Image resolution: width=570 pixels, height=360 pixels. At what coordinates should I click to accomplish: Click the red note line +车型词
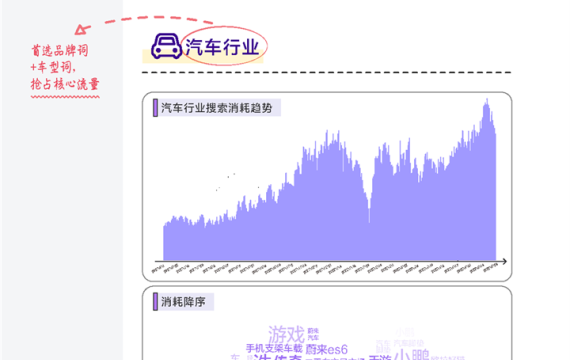53,67
